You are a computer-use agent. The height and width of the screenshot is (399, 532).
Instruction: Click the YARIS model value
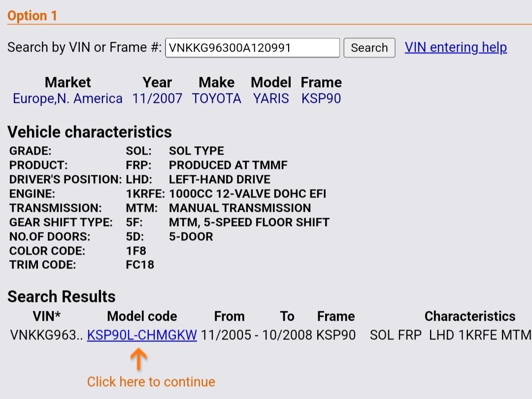tap(271, 99)
